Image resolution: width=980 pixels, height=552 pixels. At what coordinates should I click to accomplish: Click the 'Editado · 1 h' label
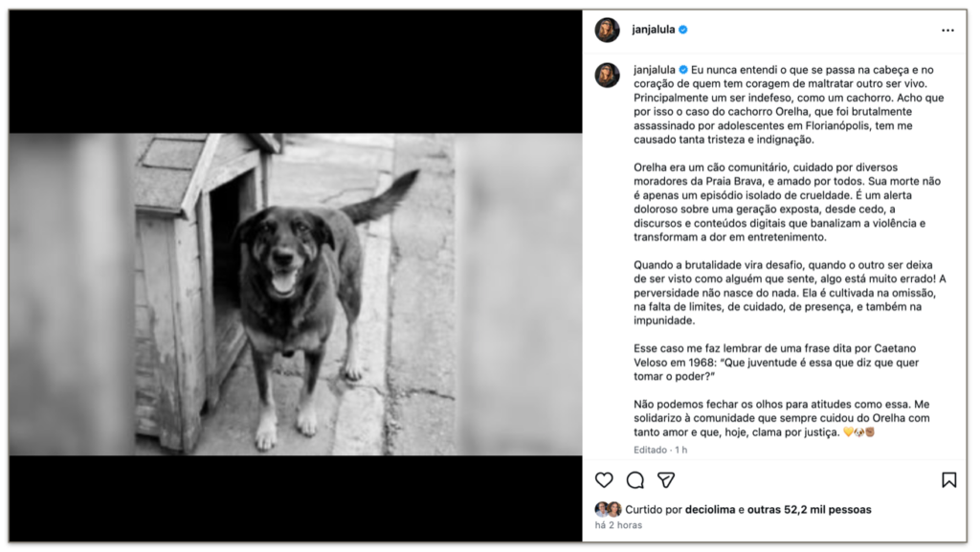pyautogui.click(x=660, y=450)
